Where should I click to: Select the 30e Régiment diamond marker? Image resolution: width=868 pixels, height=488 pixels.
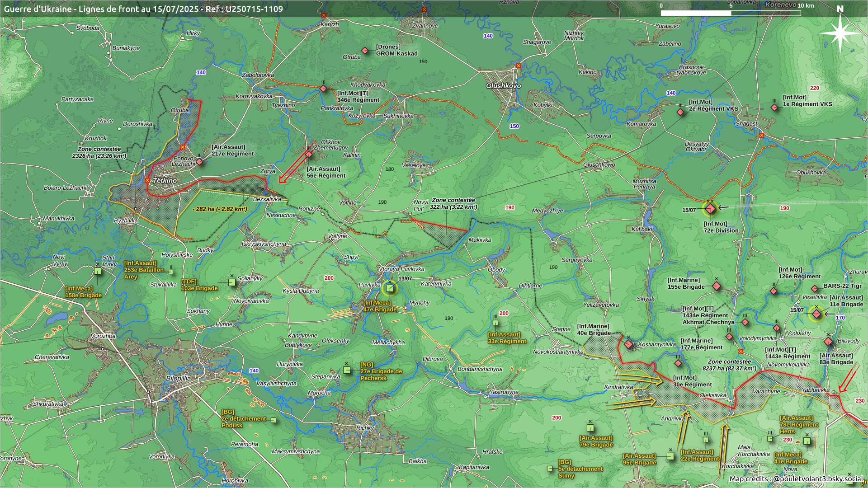pyautogui.click(x=678, y=363)
